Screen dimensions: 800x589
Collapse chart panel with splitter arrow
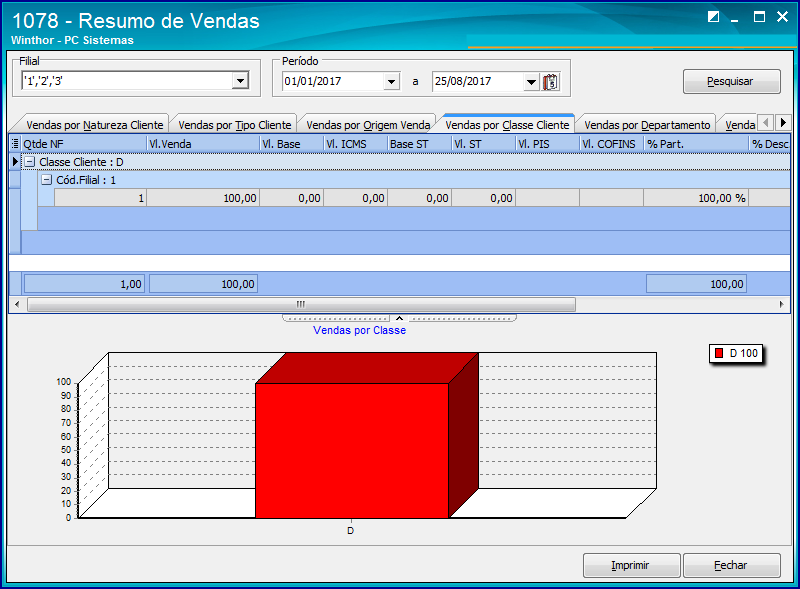coord(399,318)
